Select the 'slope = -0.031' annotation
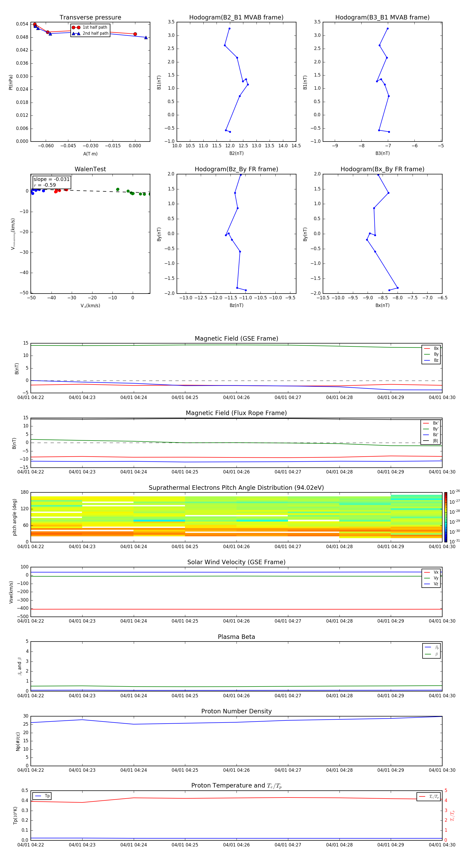The width and height of the screenshot is (473, 868). 52,179
